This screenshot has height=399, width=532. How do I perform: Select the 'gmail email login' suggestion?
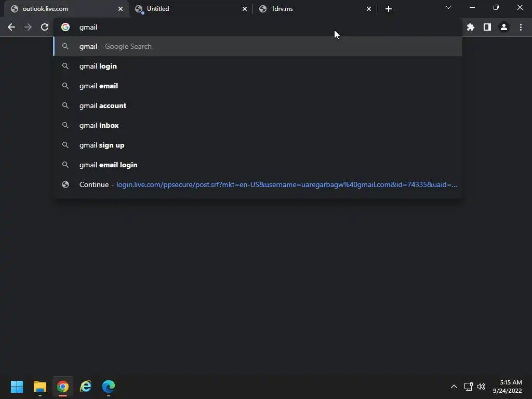pyautogui.click(x=258, y=165)
